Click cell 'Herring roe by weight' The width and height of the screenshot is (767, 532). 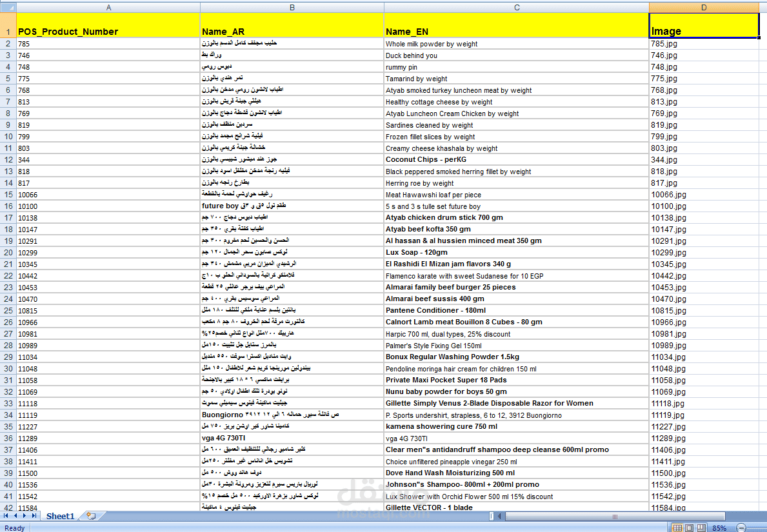517,183
